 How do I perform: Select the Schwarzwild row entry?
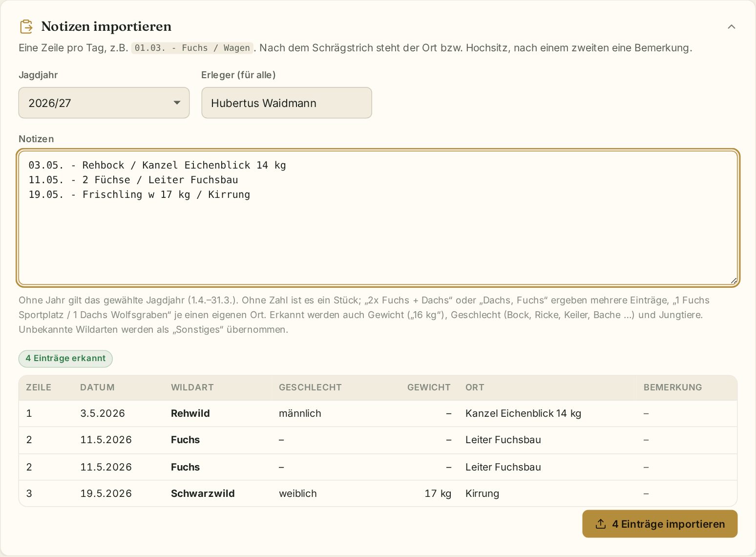tap(378, 493)
